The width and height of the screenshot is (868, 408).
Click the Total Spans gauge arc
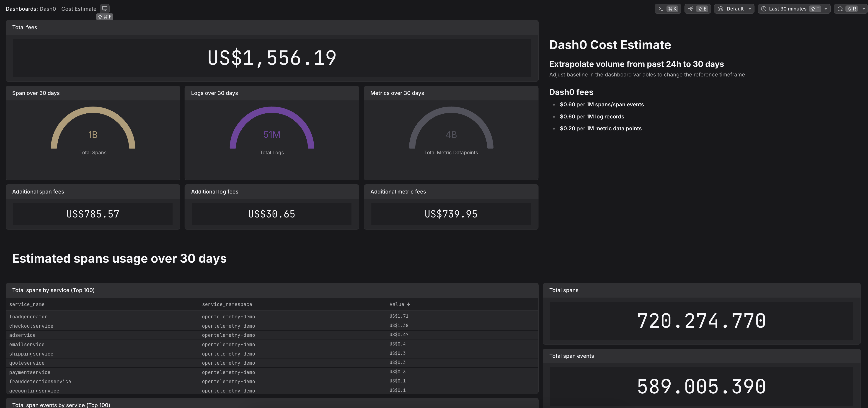click(93, 110)
